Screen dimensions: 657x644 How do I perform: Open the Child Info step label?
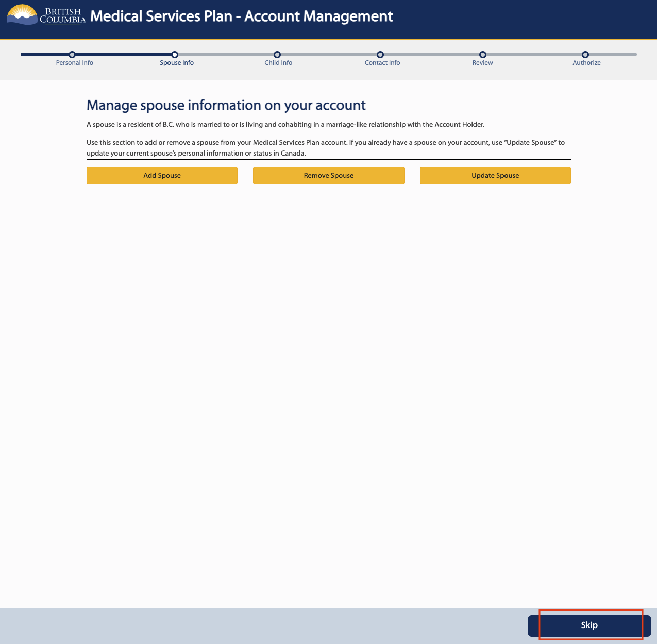278,63
